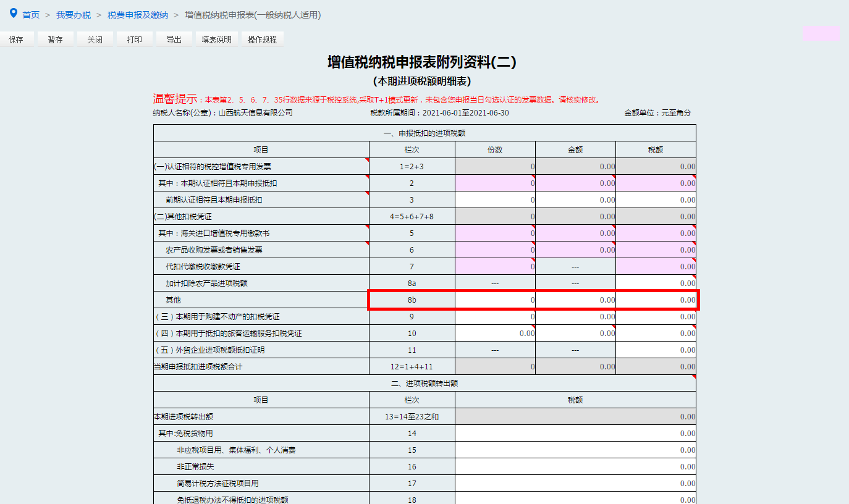Click the 打印 button

pyautogui.click(x=135, y=40)
